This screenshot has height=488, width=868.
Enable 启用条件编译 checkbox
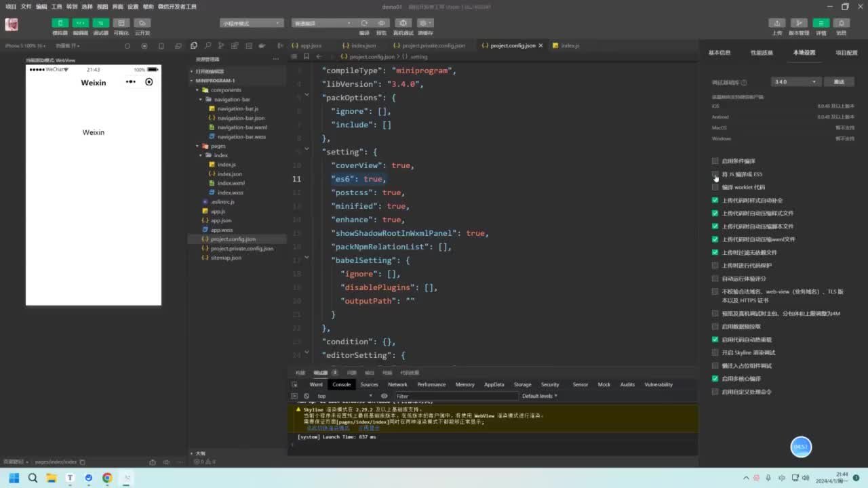(715, 161)
